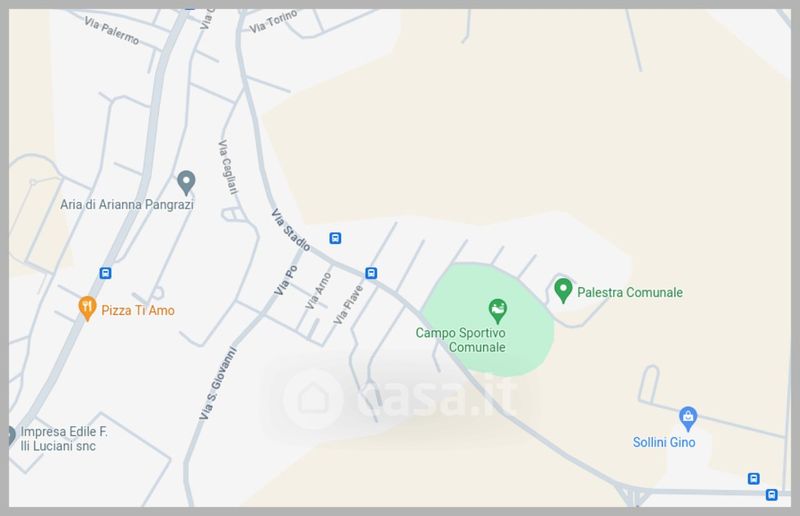The image size is (800, 516).
Task: Click the casa.it watermark logo
Action: click(401, 398)
